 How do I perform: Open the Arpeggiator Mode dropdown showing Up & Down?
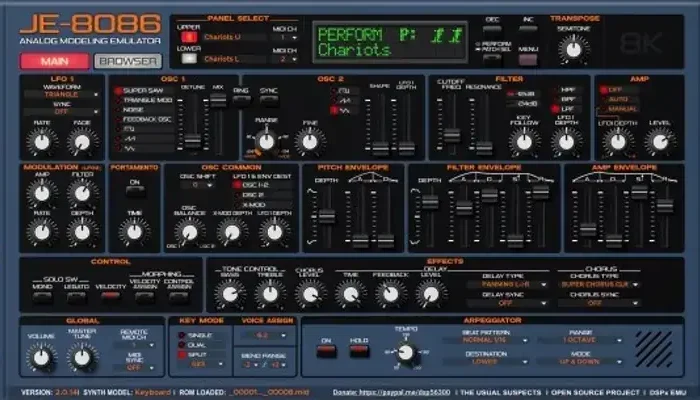tap(580, 362)
